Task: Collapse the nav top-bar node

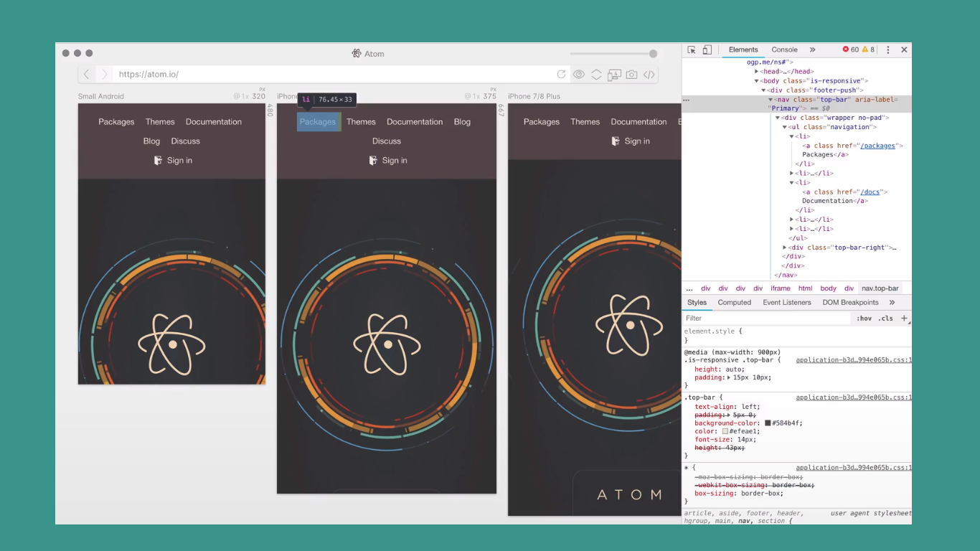Action: pos(771,100)
